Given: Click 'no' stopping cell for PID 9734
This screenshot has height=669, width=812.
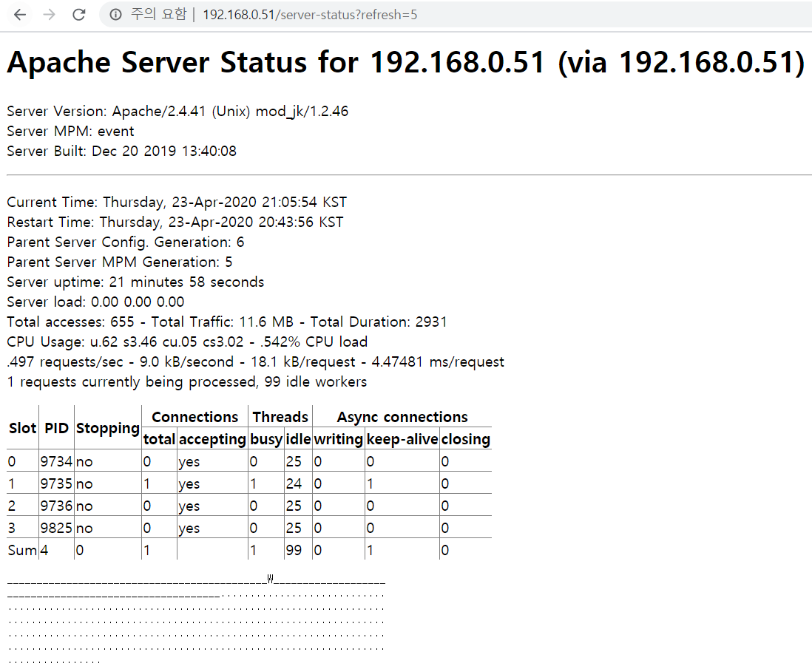Looking at the screenshot, I should [84, 462].
